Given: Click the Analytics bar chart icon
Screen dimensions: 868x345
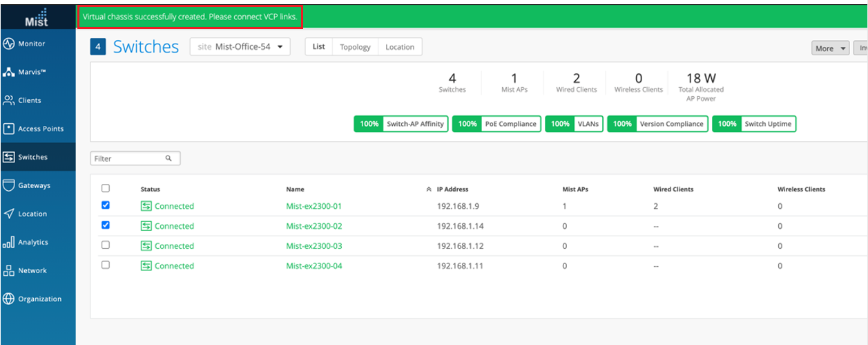Looking at the screenshot, I should pos(9,242).
